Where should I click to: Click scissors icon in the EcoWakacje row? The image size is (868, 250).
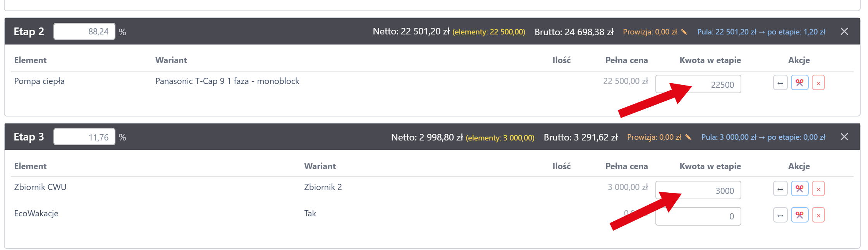tap(799, 215)
